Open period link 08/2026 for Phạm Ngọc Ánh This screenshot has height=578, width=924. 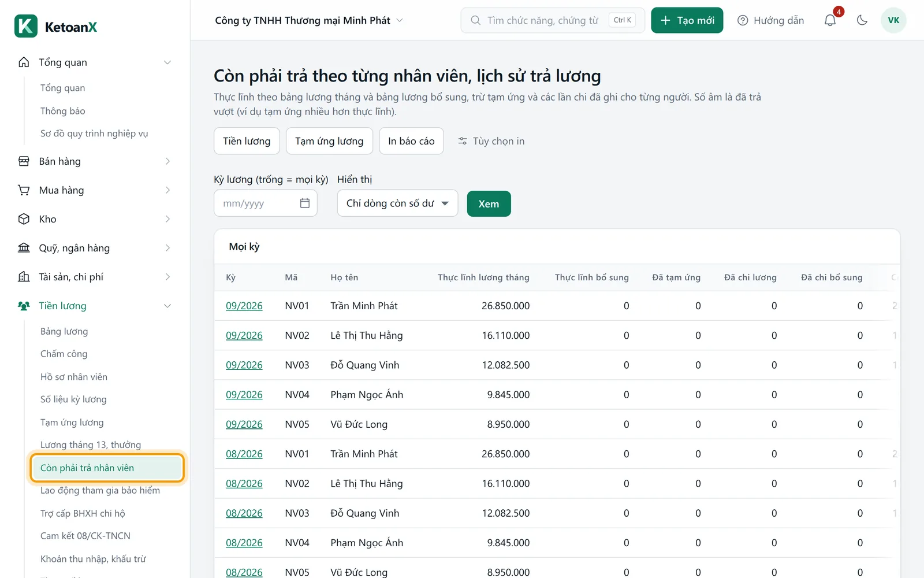tap(244, 543)
